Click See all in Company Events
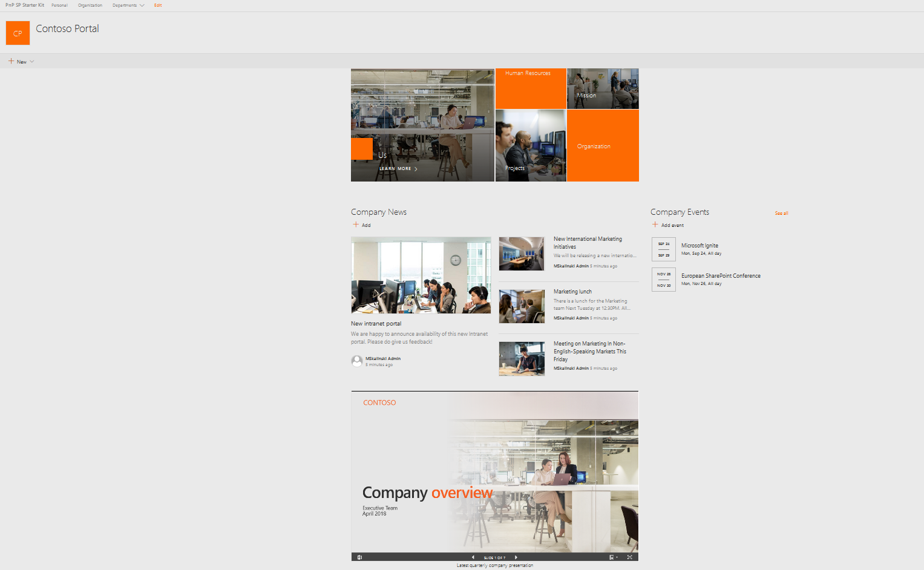Screen dimensions: 924x570 781,214
